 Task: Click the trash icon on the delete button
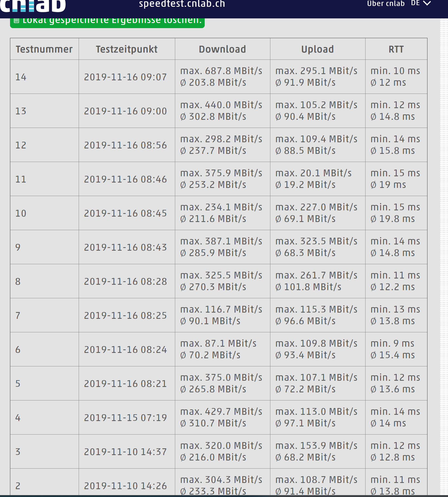tap(16, 21)
